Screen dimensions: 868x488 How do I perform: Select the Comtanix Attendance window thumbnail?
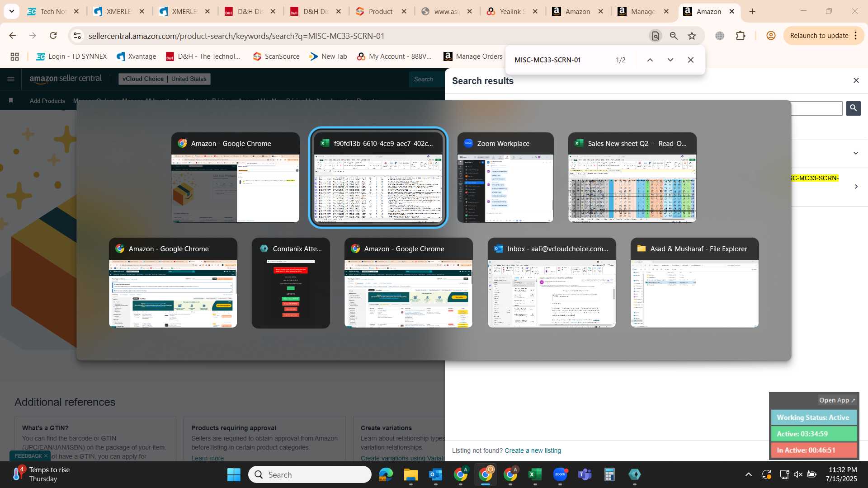click(291, 283)
